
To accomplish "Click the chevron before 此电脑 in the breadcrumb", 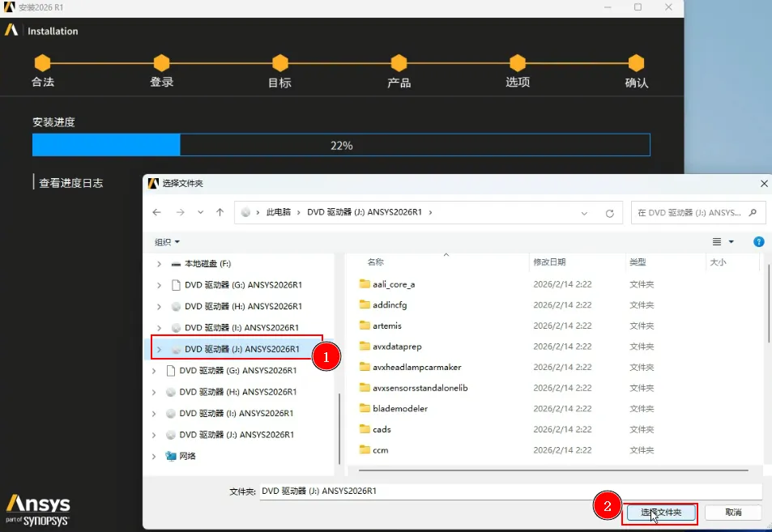I will coord(258,212).
